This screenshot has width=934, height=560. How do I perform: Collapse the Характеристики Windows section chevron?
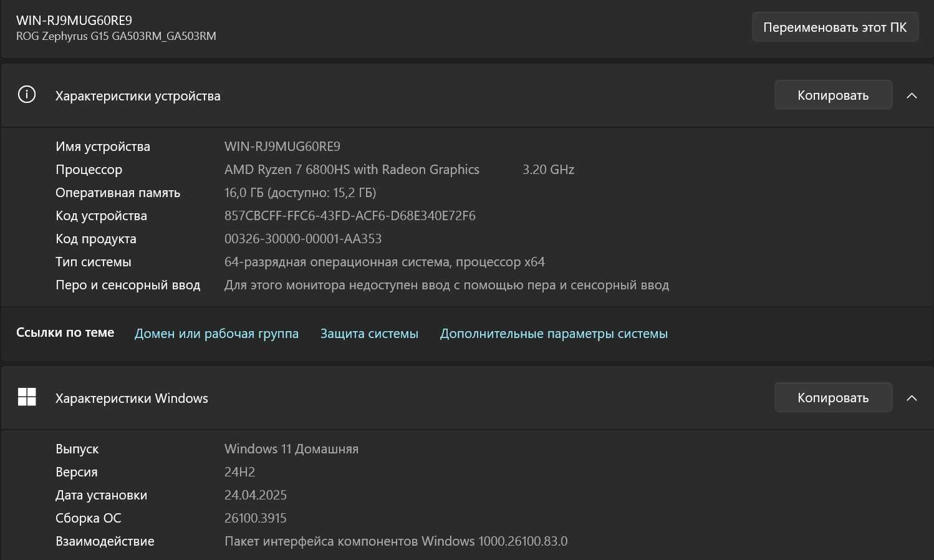pyautogui.click(x=912, y=398)
